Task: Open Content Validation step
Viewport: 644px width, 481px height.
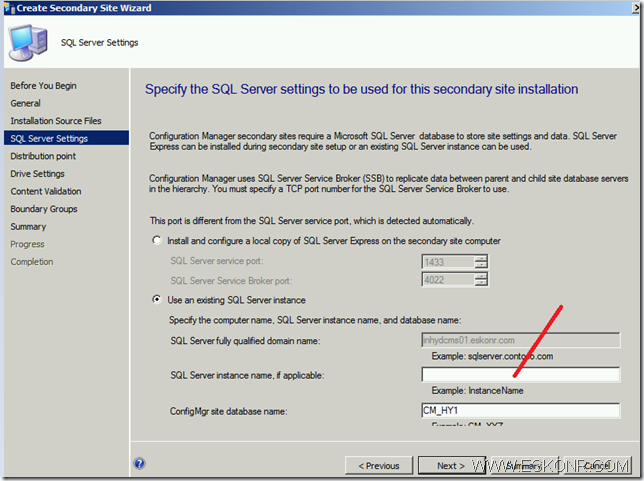Action: tap(46, 191)
